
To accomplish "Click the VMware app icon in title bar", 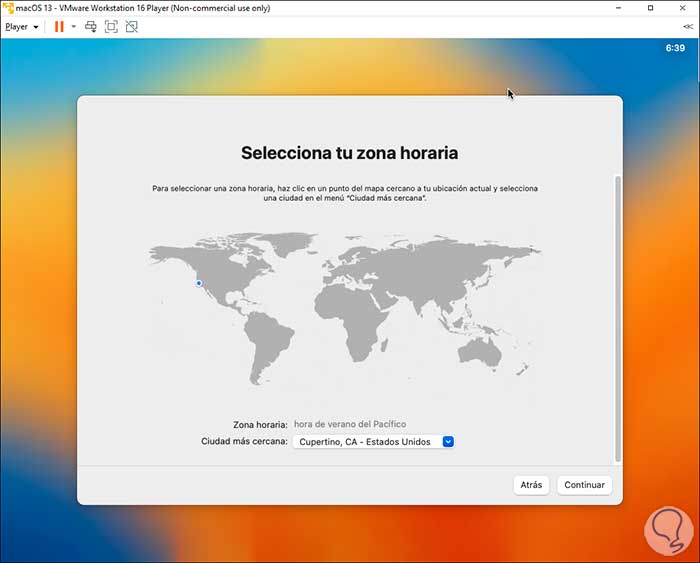I will point(8,8).
